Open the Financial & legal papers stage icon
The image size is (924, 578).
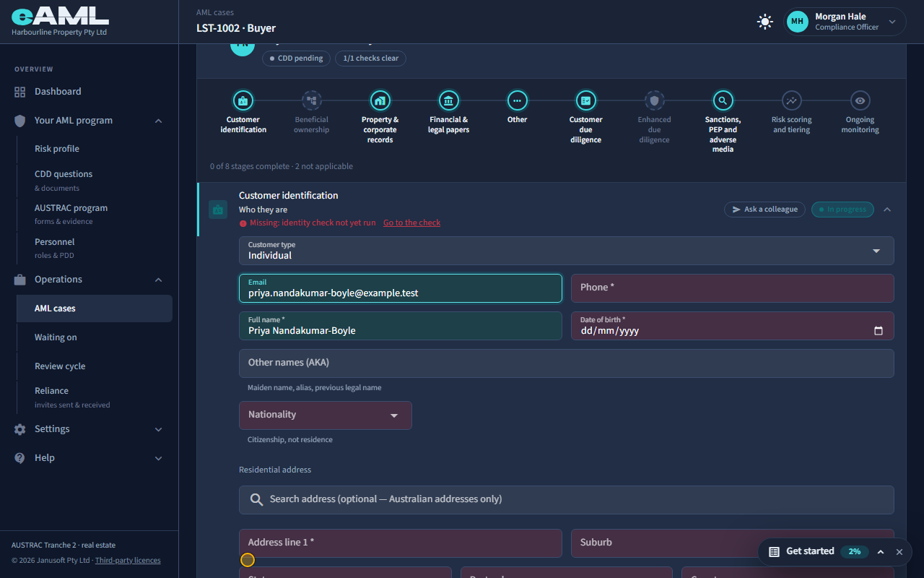(x=448, y=100)
